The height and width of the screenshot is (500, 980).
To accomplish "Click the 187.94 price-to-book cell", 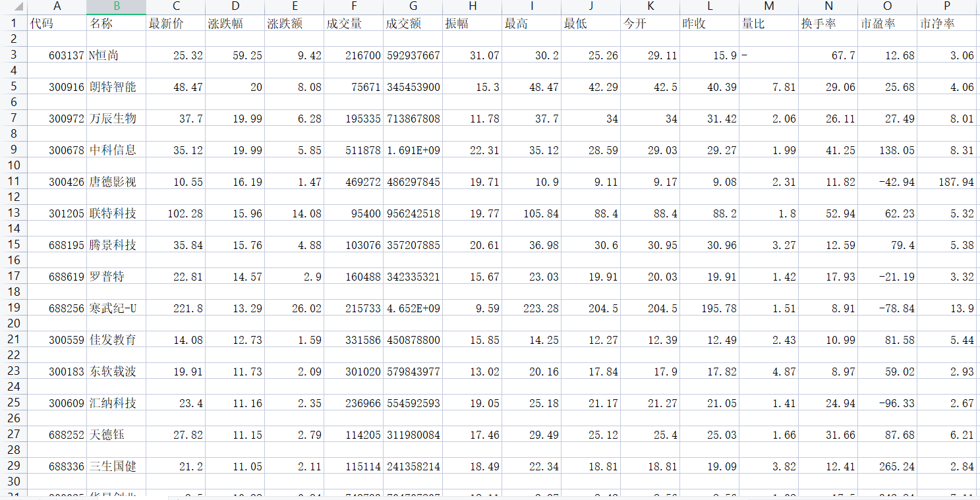I will [947, 181].
